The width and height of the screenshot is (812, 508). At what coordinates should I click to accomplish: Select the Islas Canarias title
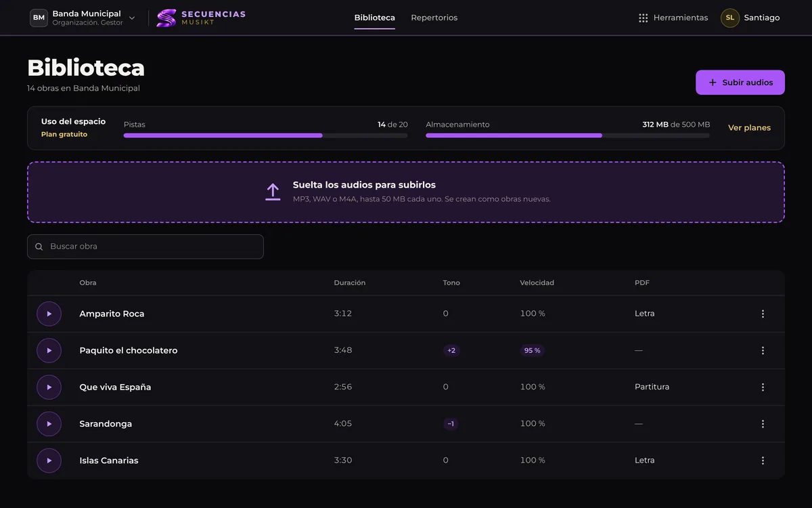click(109, 460)
